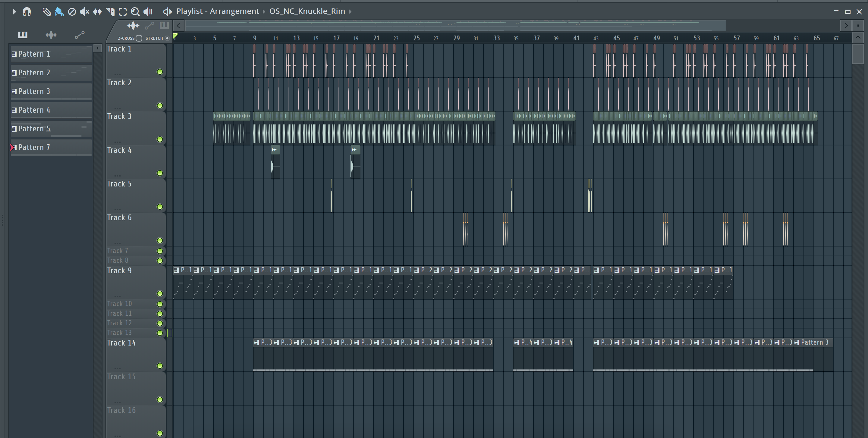Image resolution: width=868 pixels, height=438 pixels.
Task: Open the Playlist options menu arrow
Action: (x=14, y=12)
